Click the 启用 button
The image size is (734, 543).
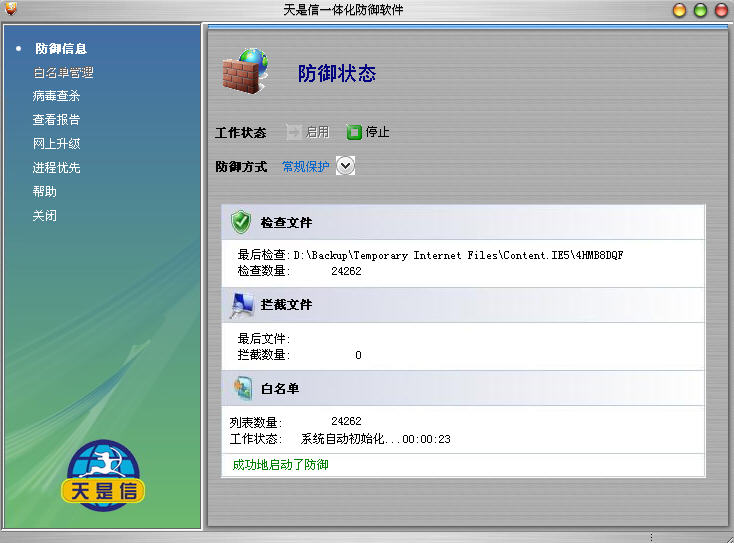coord(308,132)
